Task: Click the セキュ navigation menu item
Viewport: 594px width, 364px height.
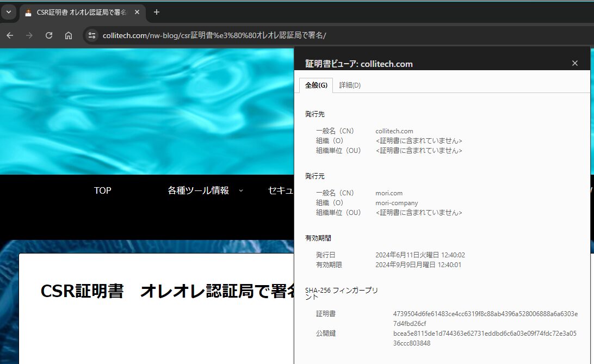Action: [x=281, y=190]
